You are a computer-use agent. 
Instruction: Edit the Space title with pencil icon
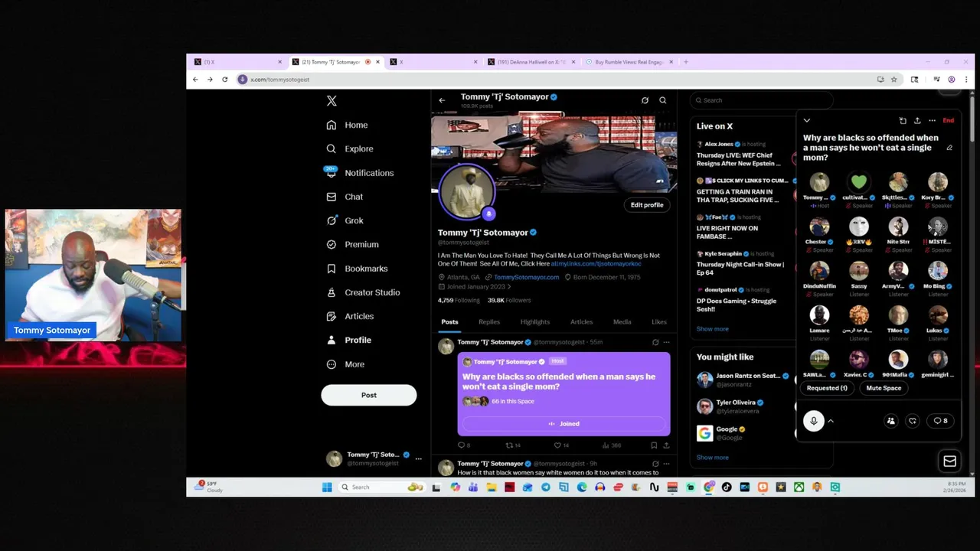pyautogui.click(x=949, y=148)
